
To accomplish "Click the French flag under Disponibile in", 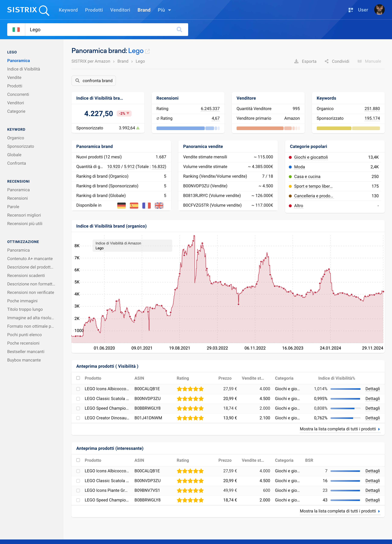I will coord(146,205).
